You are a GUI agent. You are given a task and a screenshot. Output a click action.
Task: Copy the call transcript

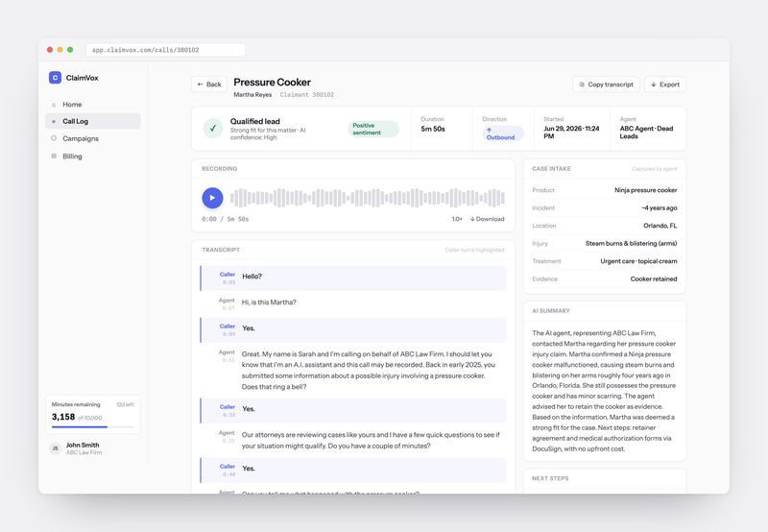pyautogui.click(x=607, y=85)
